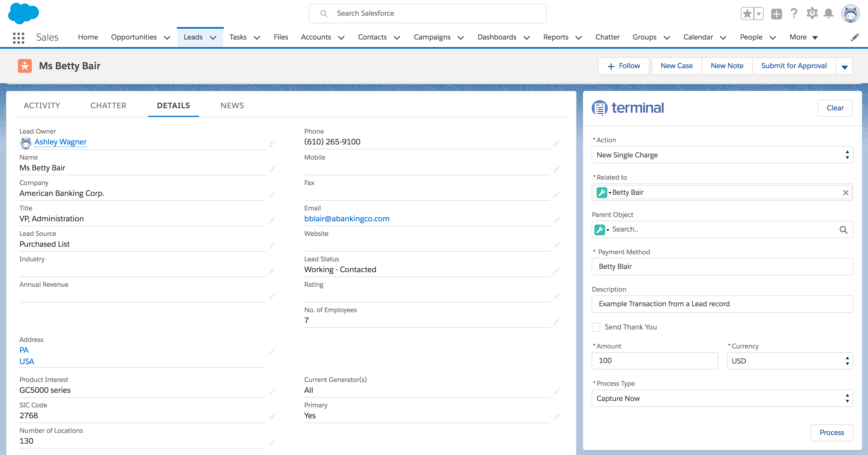Image resolution: width=868 pixels, height=455 pixels.
Task: Expand the More navigation menu
Action: point(804,37)
